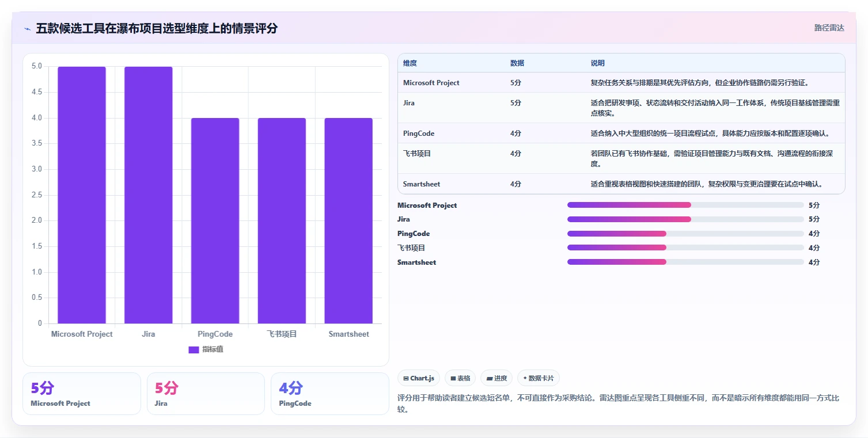
Task: Click the 飞书项目 x-axis label under chart
Action: (282, 334)
